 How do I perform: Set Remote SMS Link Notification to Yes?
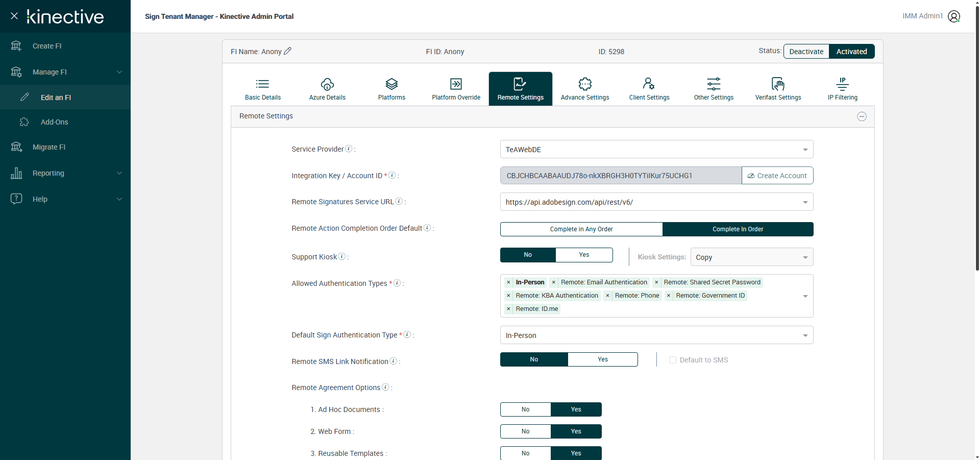click(603, 359)
